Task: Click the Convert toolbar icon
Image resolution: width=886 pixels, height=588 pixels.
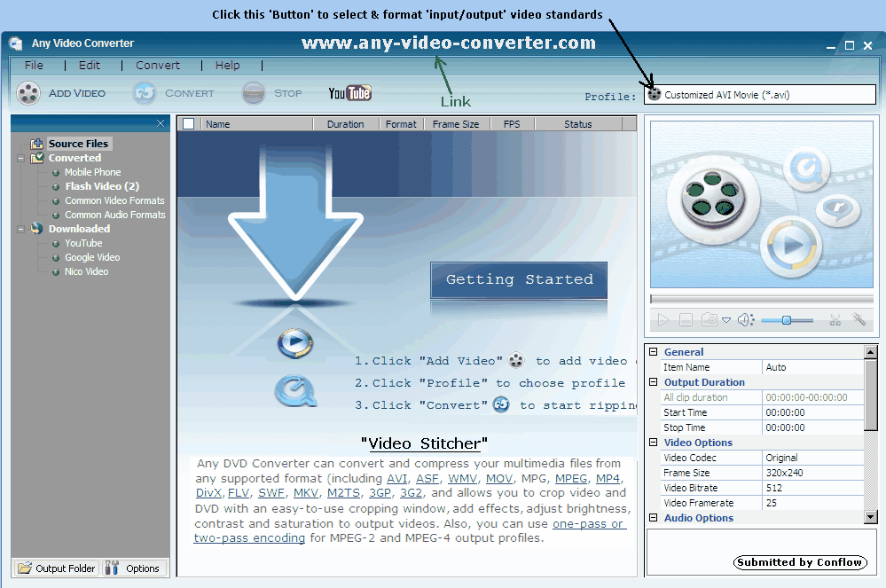Action: click(144, 93)
